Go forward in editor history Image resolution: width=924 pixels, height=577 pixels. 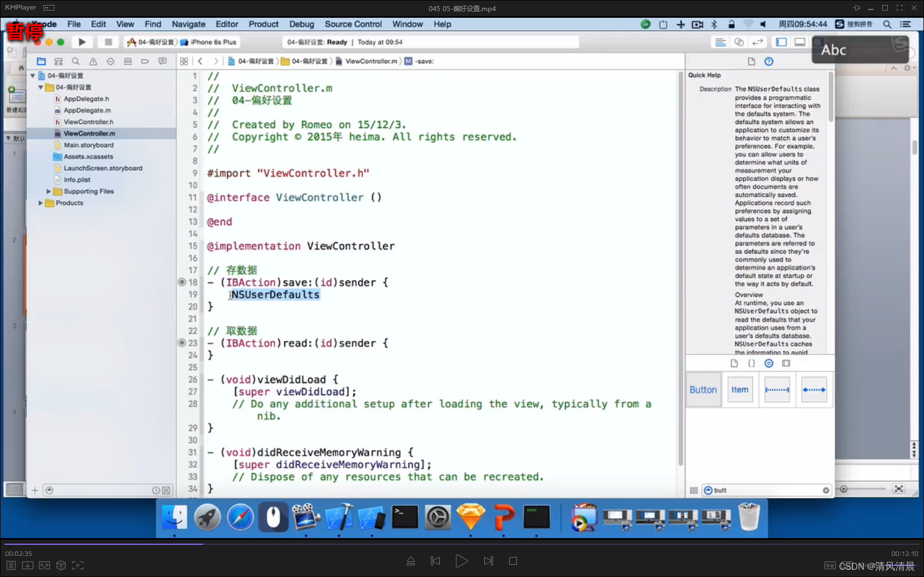(215, 61)
